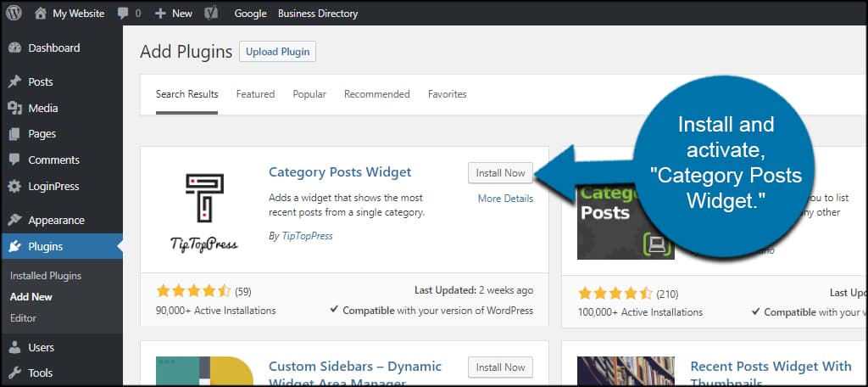Open Business Directory admin bar item
This screenshot has width=868, height=387.
click(318, 14)
